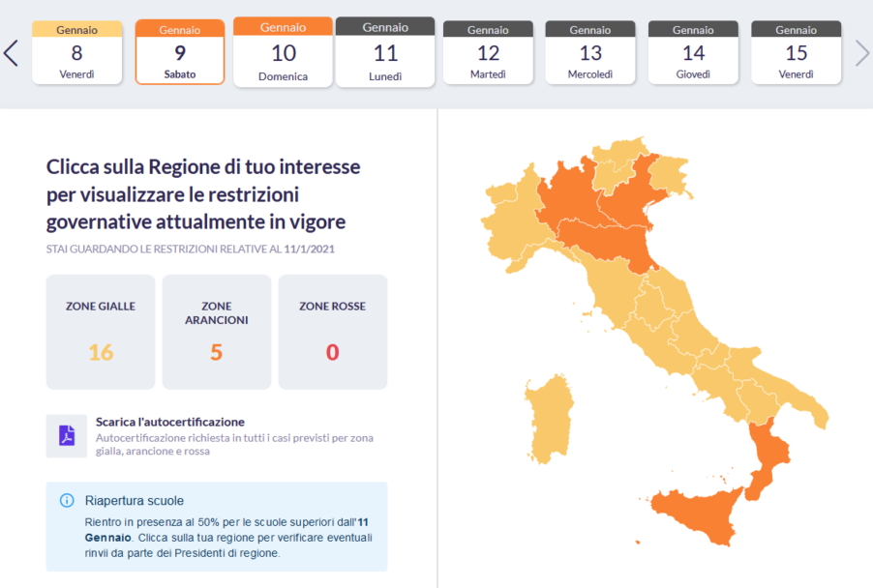Open the Gennaio 15 Venerdì date card
The image size is (873, 588).
pos(796,53)
